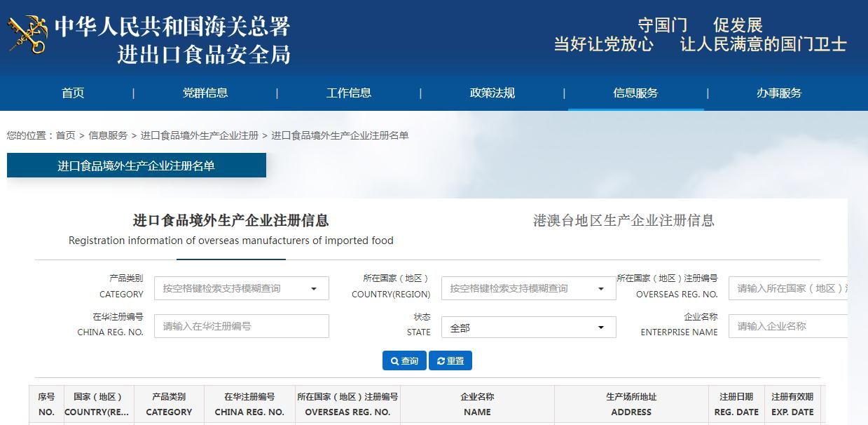The image size is (868, 425).
Task: Click the OVERSEAS REG. NO. filter input field
Action: pyautogui.click(x=787, y=288)
